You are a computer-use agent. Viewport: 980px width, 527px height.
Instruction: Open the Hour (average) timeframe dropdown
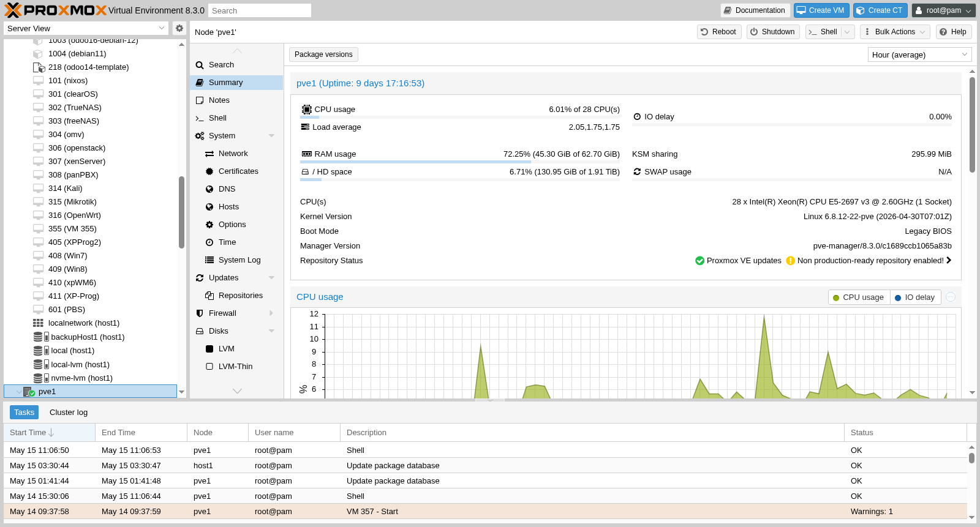(965, 54)
